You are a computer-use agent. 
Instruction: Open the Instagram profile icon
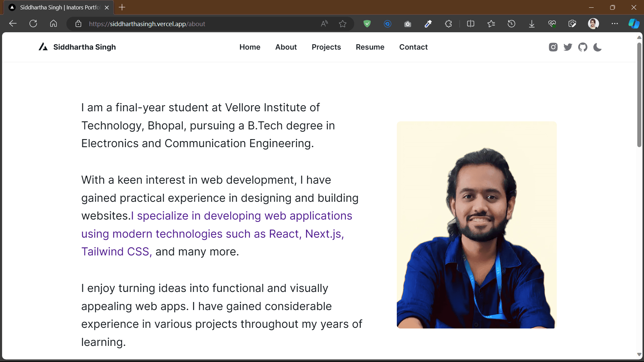point(553,47)
